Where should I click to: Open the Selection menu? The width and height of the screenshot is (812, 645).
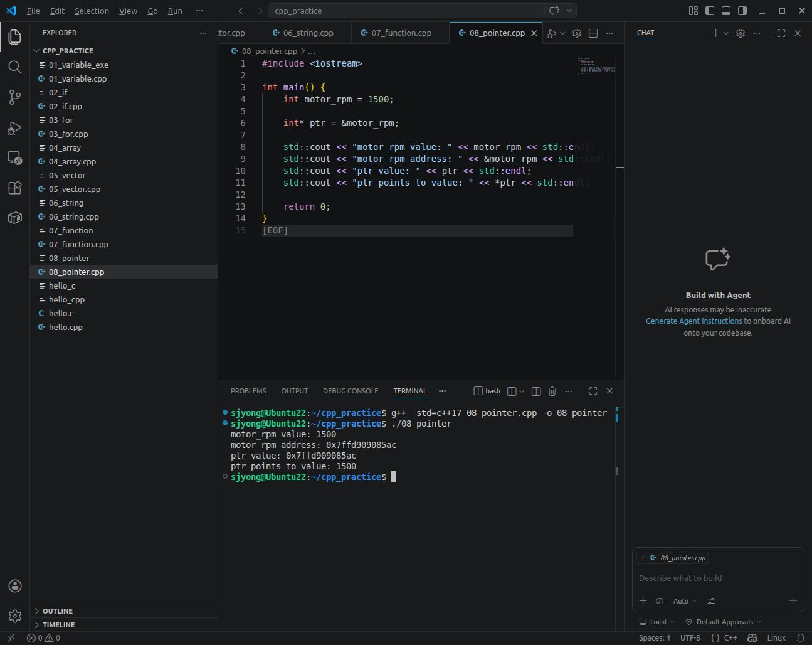click(x=92, y=11)
